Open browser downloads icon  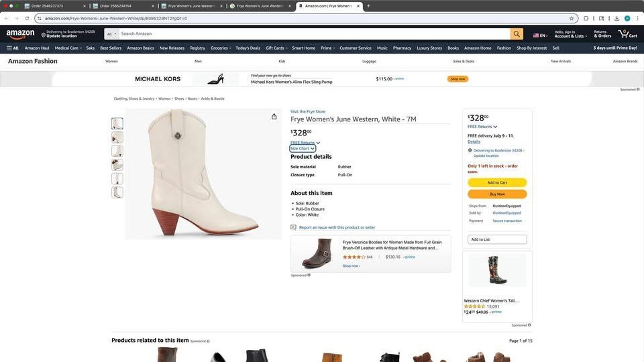tap(616, 19)
